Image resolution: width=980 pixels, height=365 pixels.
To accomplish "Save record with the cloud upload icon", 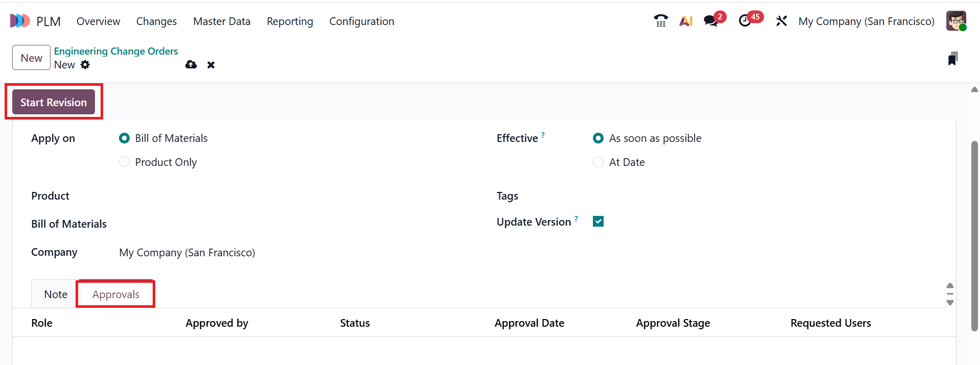I will 191,65.
